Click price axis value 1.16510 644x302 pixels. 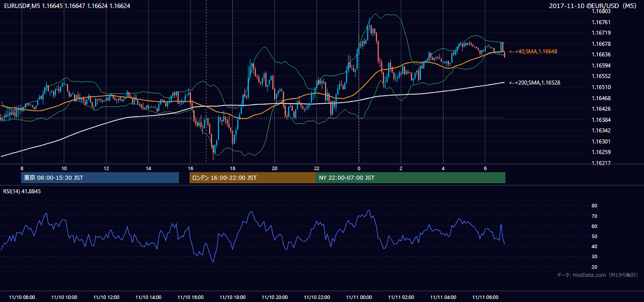point(601,87)
